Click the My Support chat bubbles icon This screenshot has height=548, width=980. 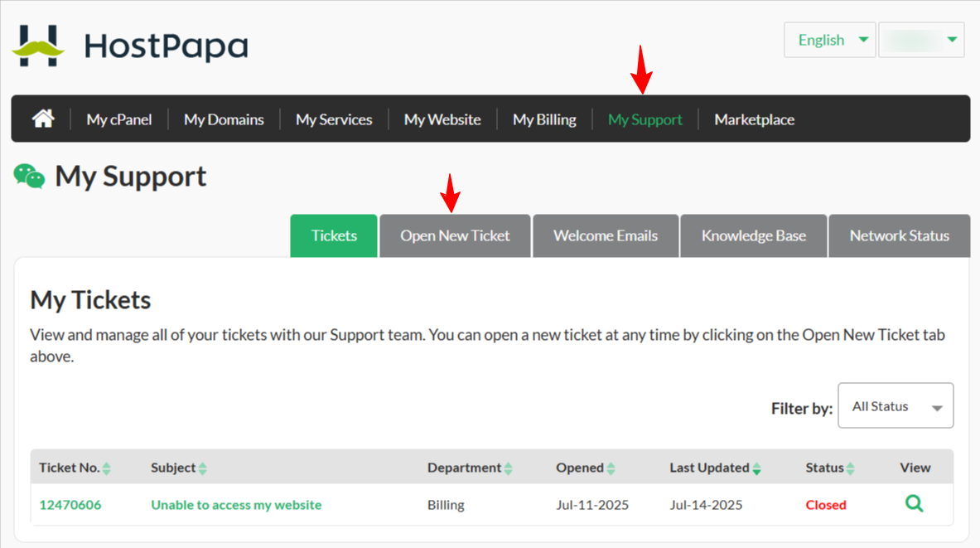[29, 177]
